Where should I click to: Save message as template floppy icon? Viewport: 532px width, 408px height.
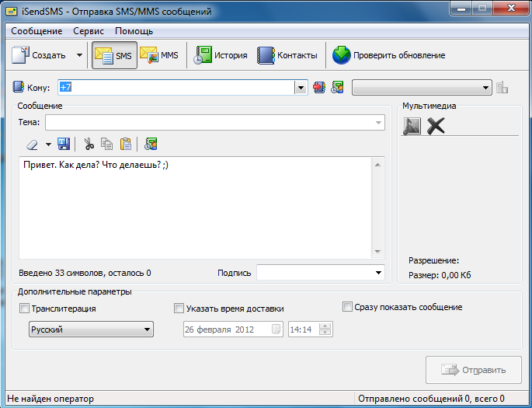point(64,144)
